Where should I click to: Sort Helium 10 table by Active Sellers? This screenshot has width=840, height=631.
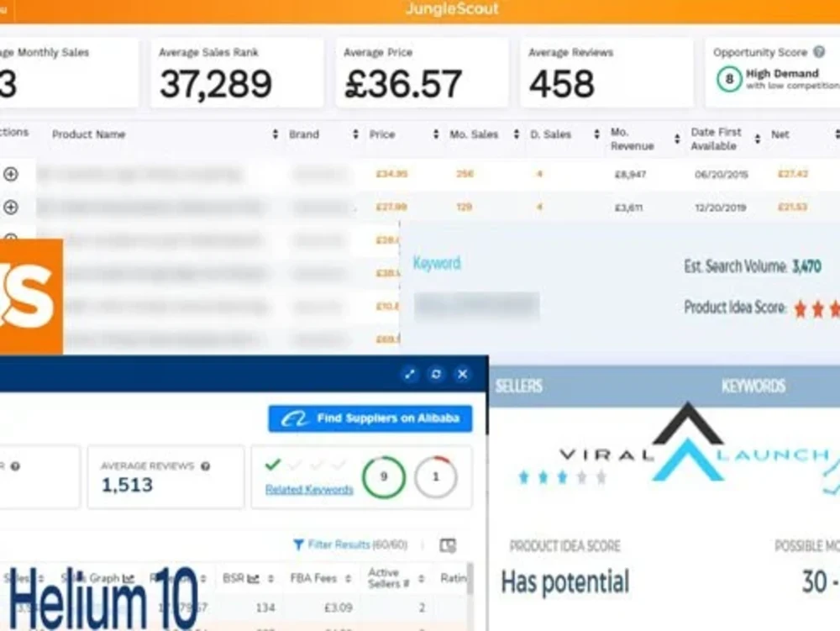pos(421,579)
